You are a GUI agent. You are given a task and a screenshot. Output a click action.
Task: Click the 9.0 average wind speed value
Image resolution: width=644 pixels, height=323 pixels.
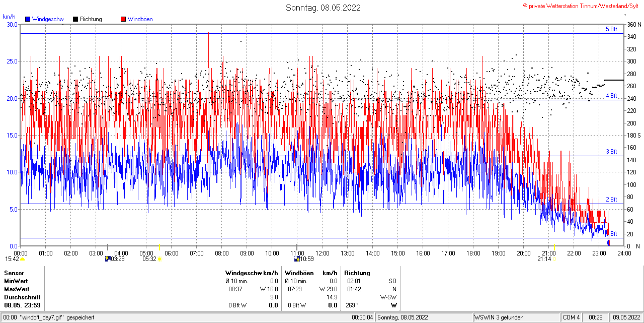click(274, 297)
